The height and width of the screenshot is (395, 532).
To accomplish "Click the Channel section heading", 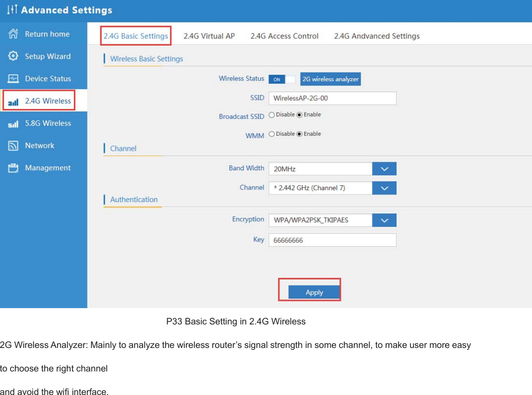I will [123, 148].
